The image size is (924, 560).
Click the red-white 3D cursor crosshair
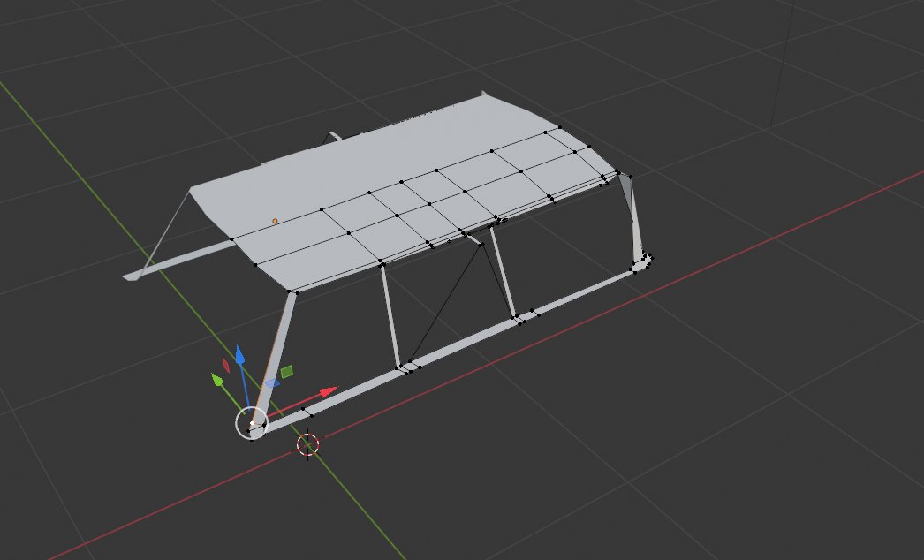click(307, 444)
